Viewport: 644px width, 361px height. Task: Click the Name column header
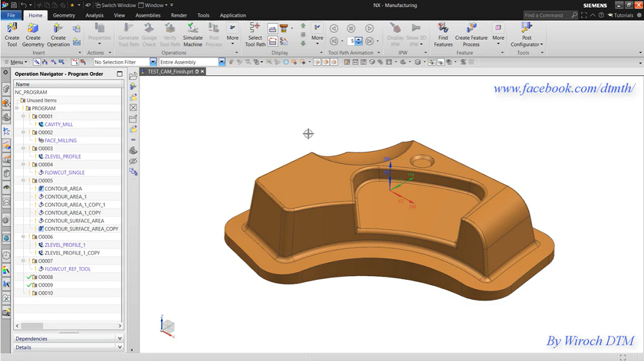pyautogui.click(x=68, y=84)
